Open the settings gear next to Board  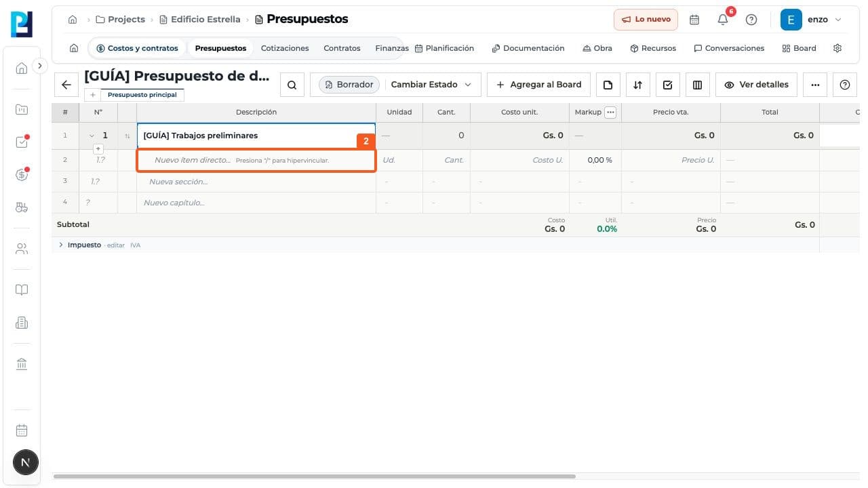[x=837, y=48]
